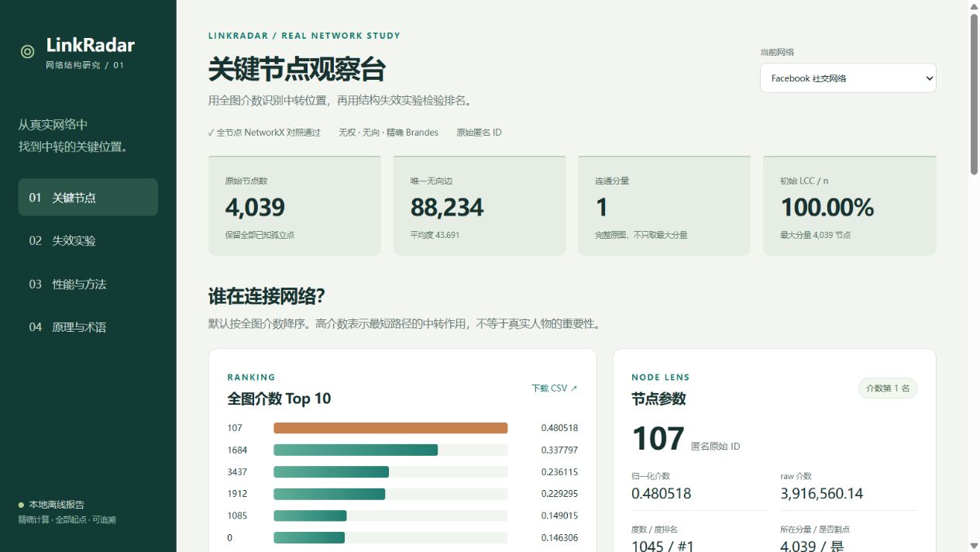The width and height of the screenshot is (980, 552).
Task: Click the scrollbar down arrow
Action: tap(974, 545)
